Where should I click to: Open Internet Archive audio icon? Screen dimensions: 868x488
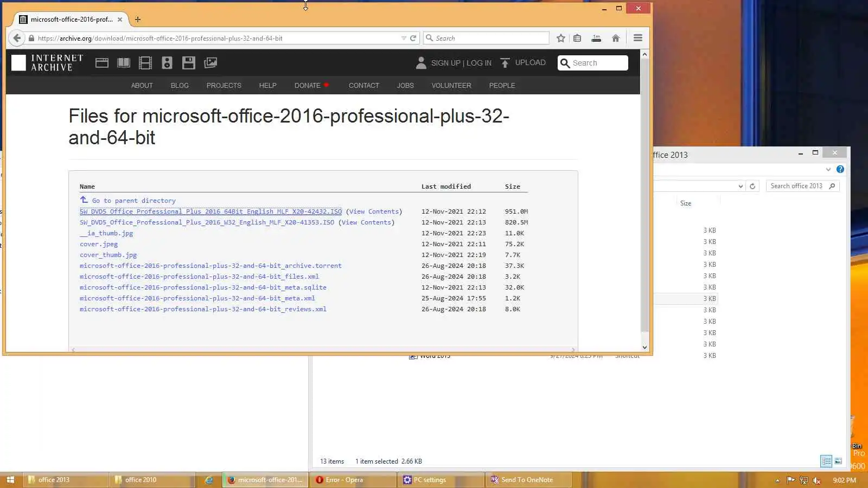click(x=167, y=63)
